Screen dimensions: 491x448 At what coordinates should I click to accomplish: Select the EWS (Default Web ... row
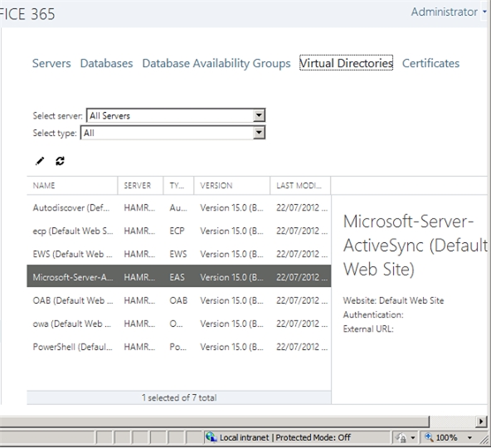179,254
